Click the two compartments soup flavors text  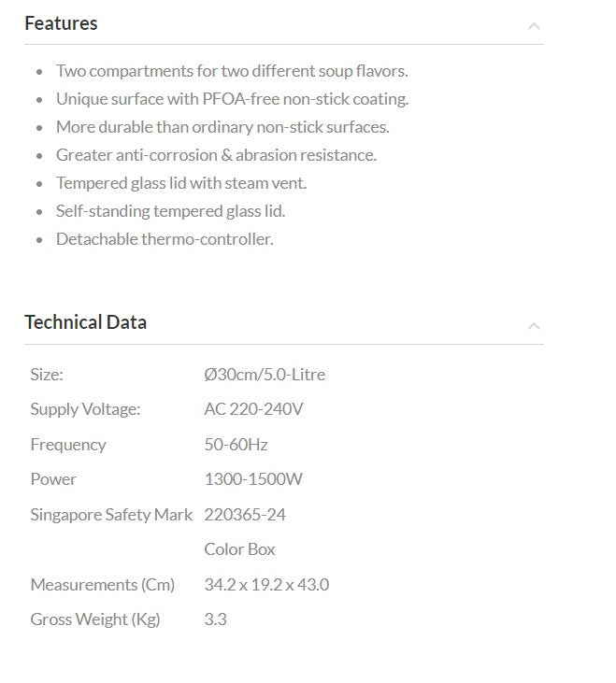(232, 71)
